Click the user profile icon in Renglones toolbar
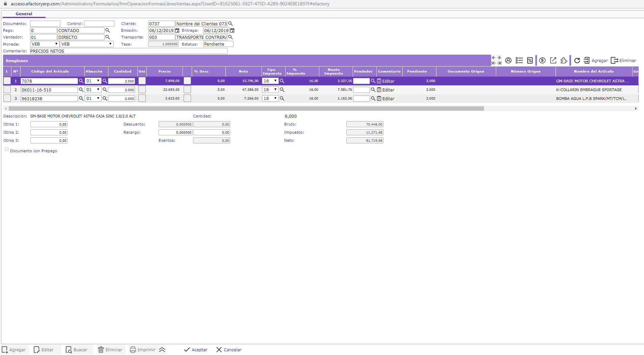 [508, 60]
